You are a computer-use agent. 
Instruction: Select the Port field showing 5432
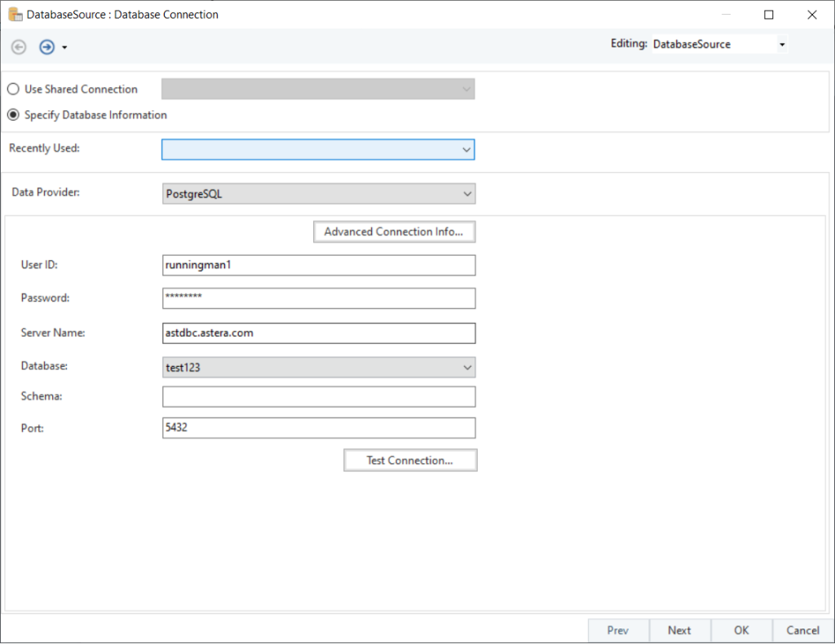[x=318, y=428]
